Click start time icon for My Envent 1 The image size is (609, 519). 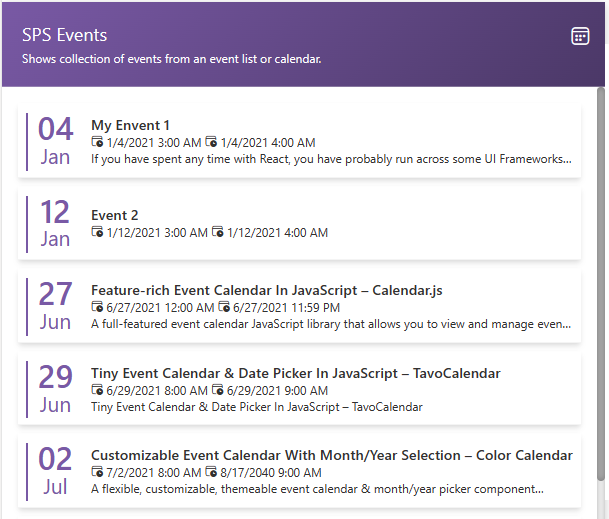click(x=97, y=142)
